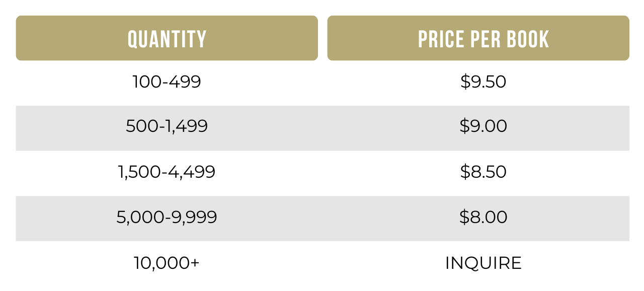Click the PRICE PER BOOK column header
This screenshot has height=291, width=644.
[x=478, y=38]
